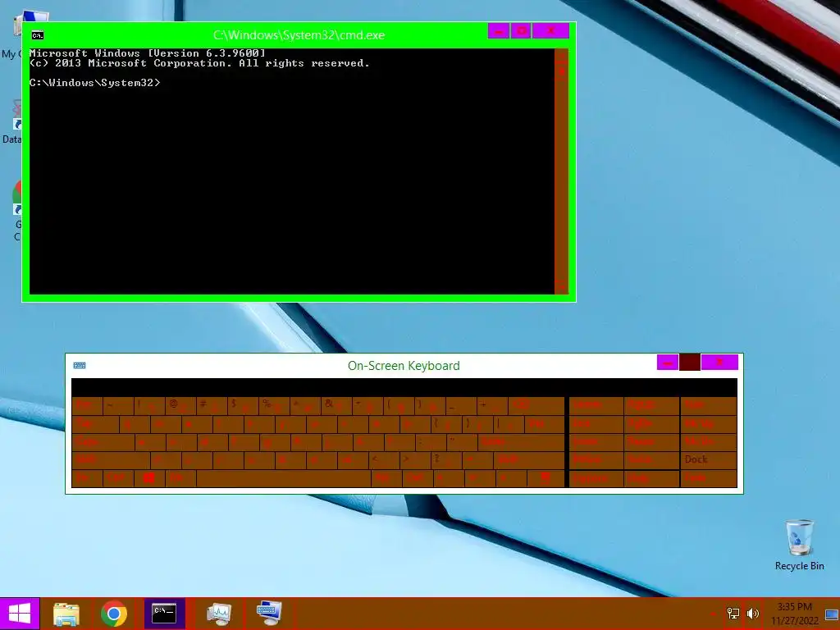Hit the Mv Up key on On-Screen Keyboard
The width and height of the screenshot is (840, 630).
click(x=709, y=424)
